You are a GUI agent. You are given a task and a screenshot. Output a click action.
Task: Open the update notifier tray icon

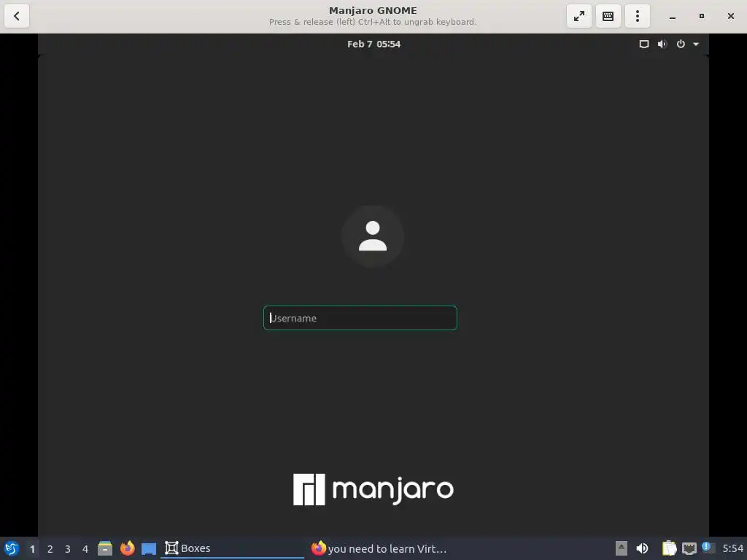pos(708,548)
